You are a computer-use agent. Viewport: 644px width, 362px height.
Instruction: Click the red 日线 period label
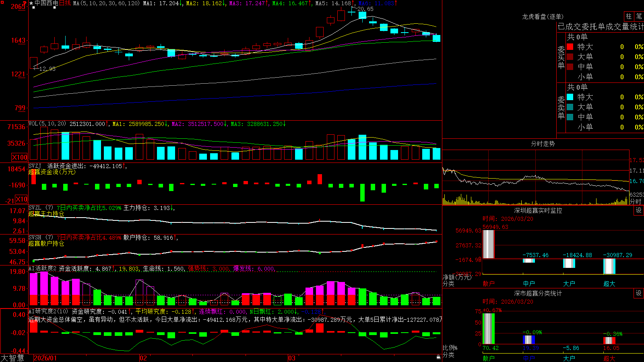click(65, 3)
